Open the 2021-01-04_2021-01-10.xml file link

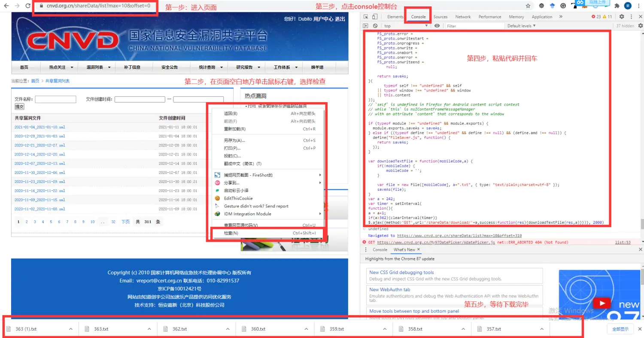(39, 127)
